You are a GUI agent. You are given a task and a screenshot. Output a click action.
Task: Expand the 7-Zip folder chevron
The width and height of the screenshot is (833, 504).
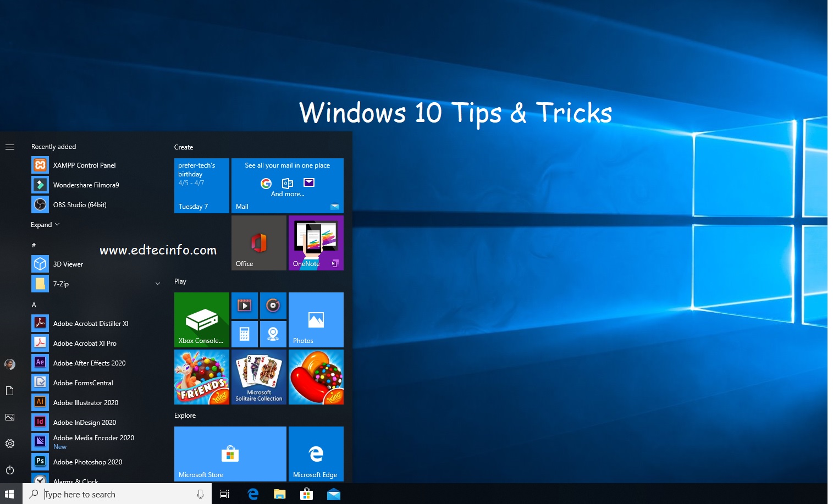pos(158,284)
